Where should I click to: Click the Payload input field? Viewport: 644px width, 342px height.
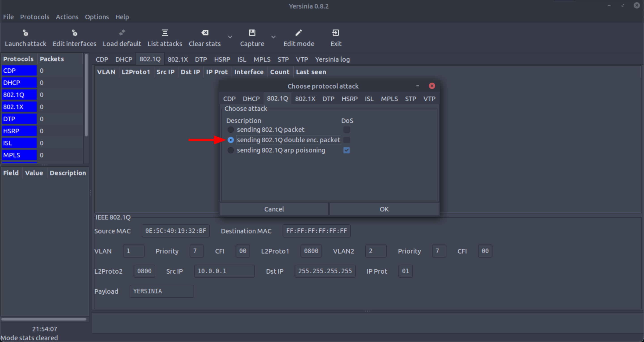(162, 291)
